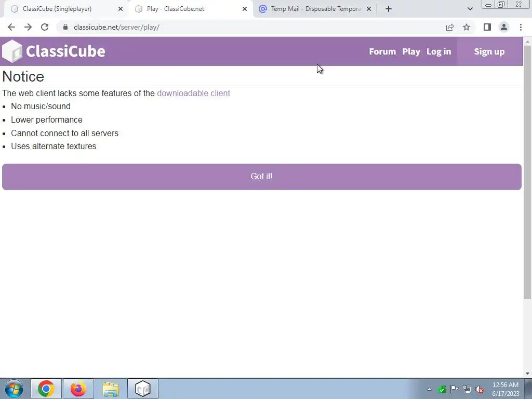
Task: Go to the Play menu item
Action: [411, 51]
